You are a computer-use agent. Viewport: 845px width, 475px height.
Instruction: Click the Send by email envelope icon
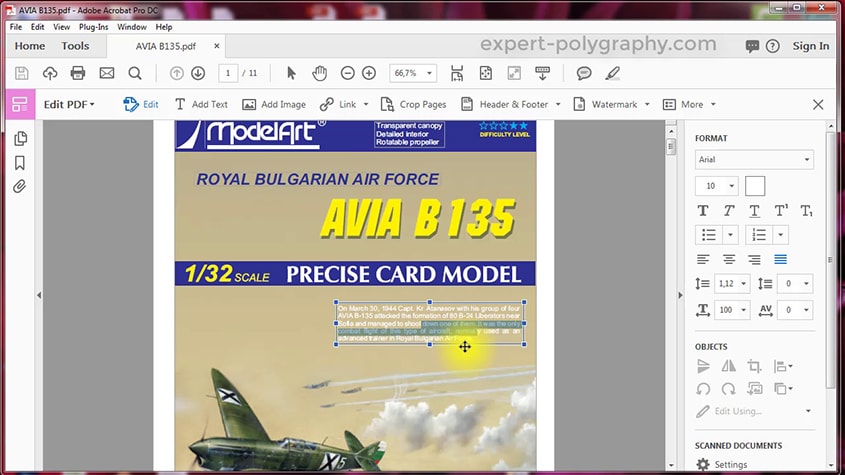point(107,73)
